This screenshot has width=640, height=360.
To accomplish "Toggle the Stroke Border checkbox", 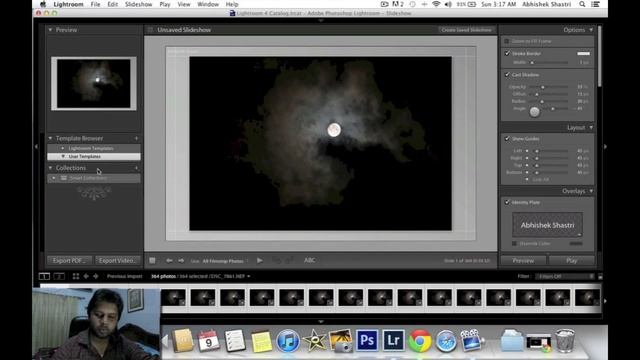I will click(507, 53).
